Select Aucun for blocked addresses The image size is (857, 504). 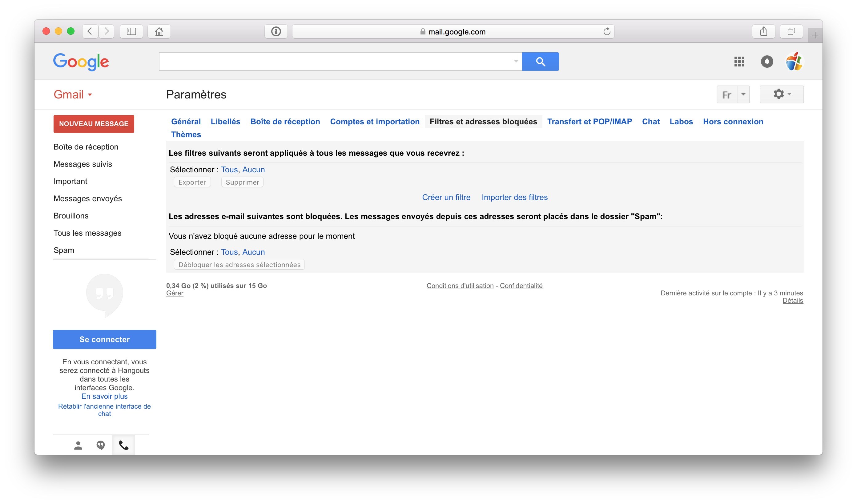click(253, 252)
